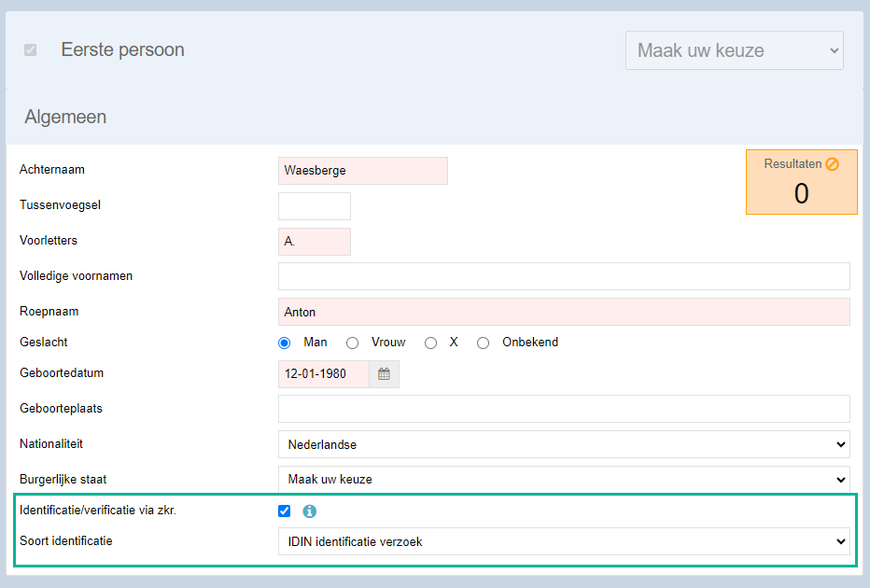Image resolution: width=870 pixels, height=588 pixels.
Task: Click the 'Voorletters' field label
Action: click(x=49, y=240)
